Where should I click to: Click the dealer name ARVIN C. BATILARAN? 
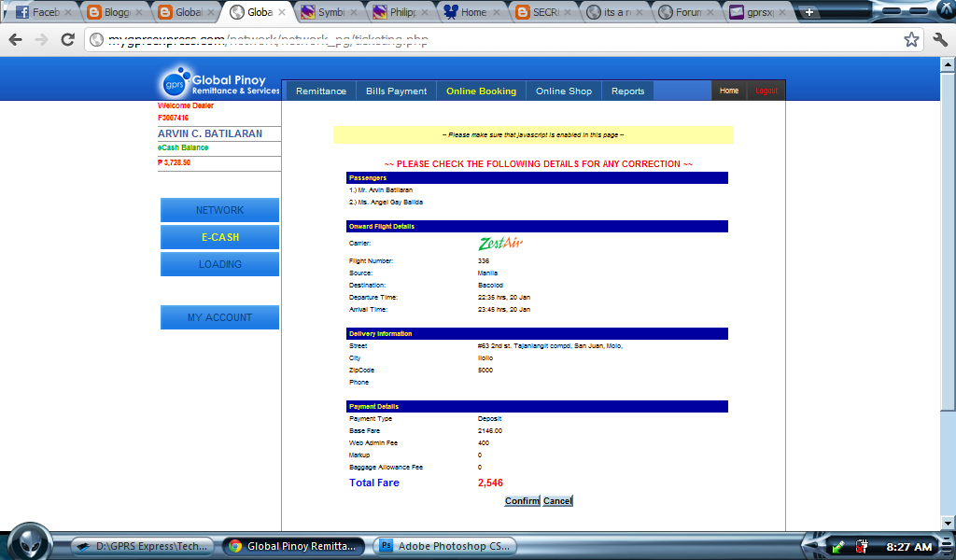click(x=210, y=133)
